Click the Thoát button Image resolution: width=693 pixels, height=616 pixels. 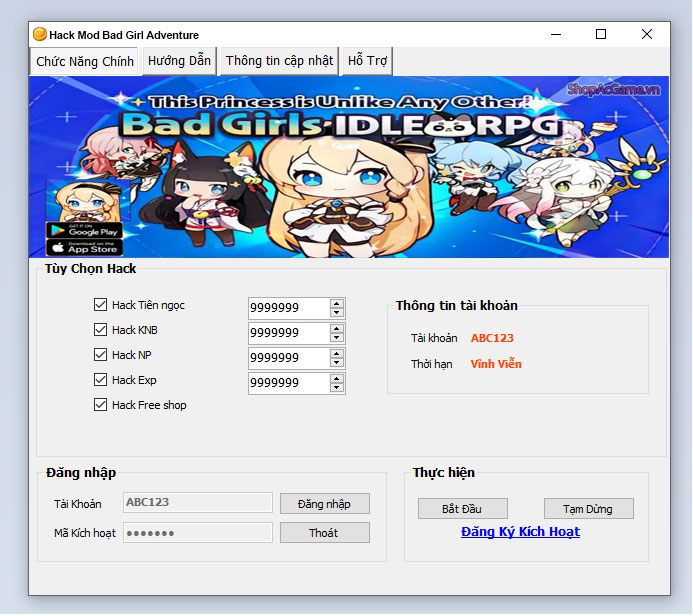click(325, 533)
